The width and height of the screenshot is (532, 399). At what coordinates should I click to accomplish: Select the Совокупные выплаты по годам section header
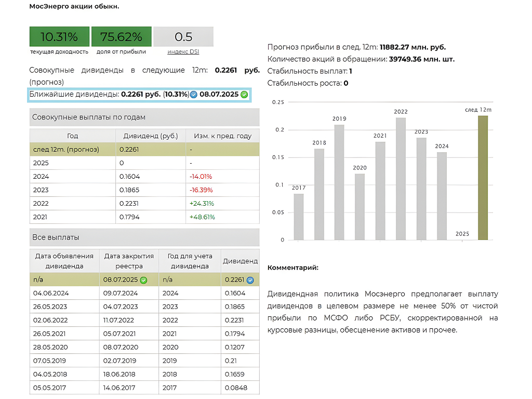pos(144,117)
